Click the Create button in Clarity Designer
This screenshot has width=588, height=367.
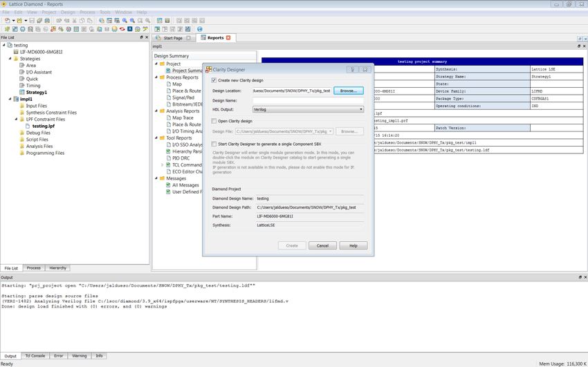(x=292, y=245)
